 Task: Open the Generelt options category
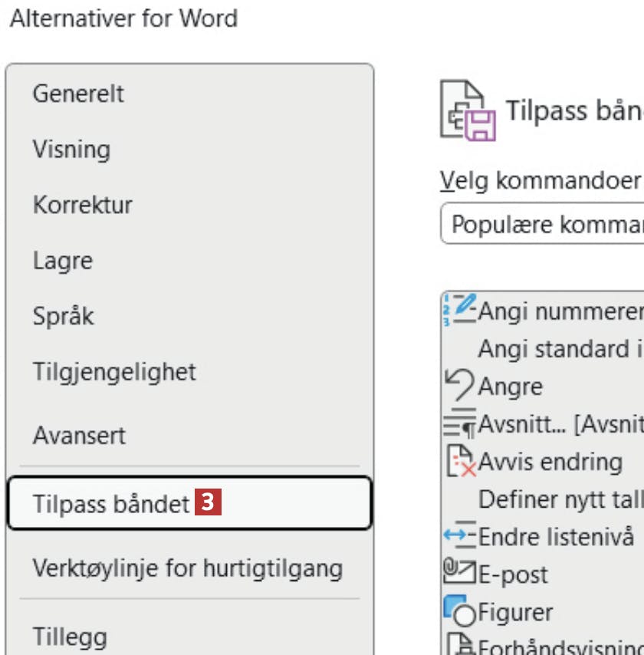190,94
